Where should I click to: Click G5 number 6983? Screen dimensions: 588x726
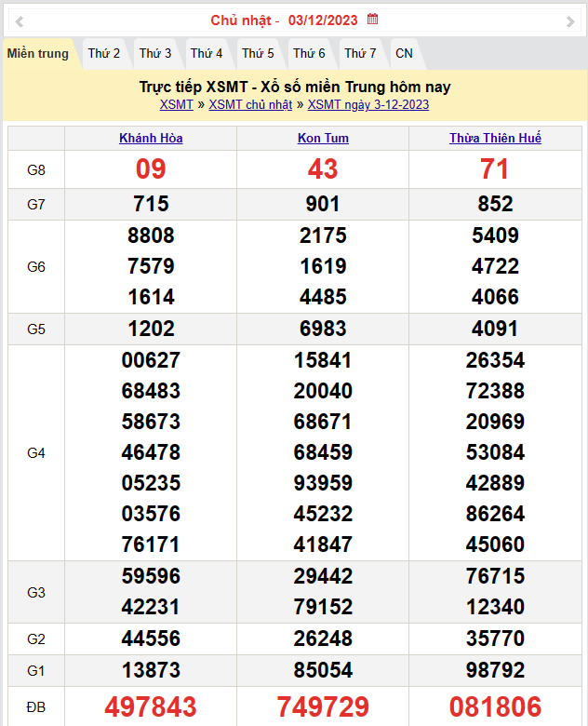point(323,329)
